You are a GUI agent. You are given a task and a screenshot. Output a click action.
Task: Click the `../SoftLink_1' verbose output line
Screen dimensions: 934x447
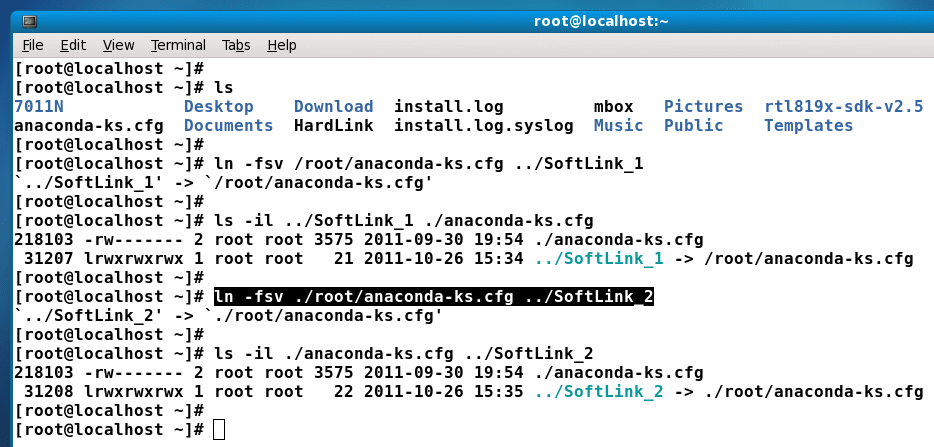[224, 183]
